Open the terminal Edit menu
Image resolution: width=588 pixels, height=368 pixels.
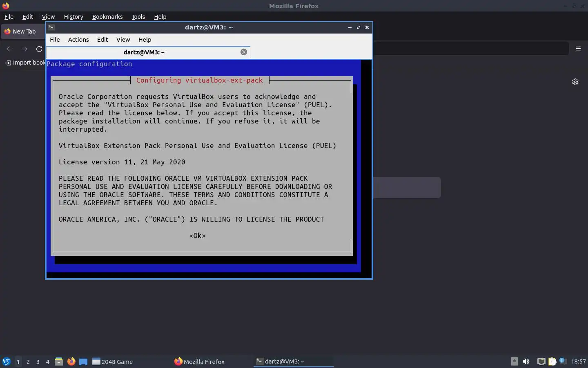click(102, 40)
